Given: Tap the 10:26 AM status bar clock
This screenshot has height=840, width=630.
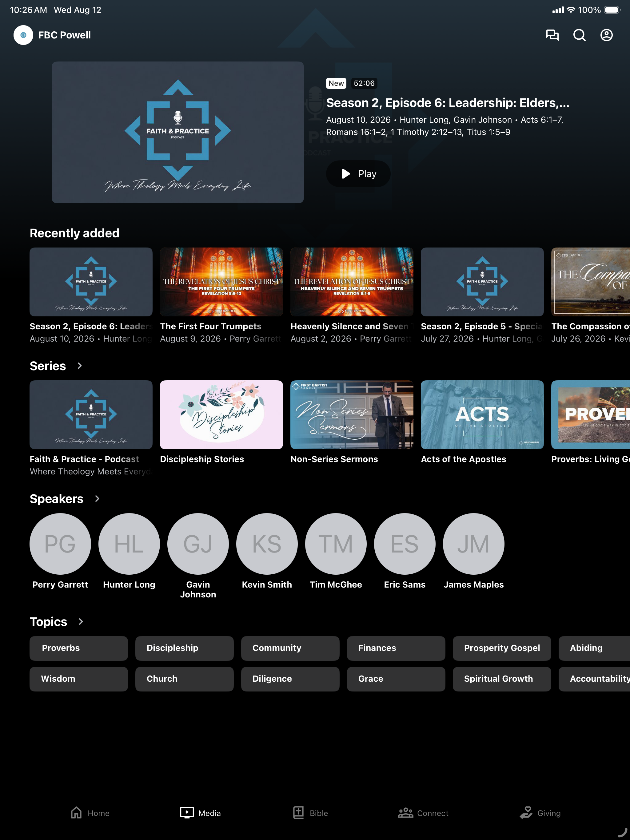Looking at the screenshot, I should click(x=29, y=10).
